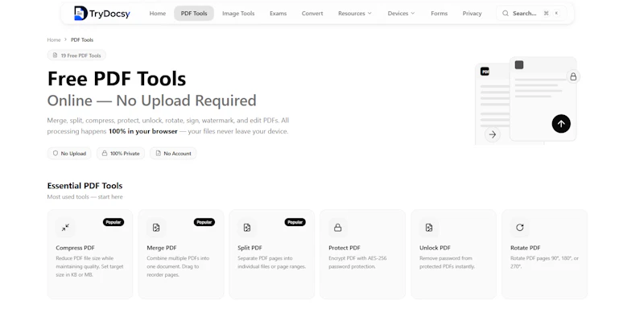This screenshot has height=317, width=644.
Task: Open the Forms nav item
Action: (x=439, y=14)
